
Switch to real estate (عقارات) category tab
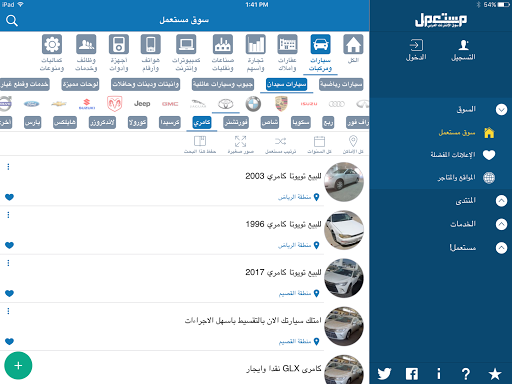click(x=287, y=53)
